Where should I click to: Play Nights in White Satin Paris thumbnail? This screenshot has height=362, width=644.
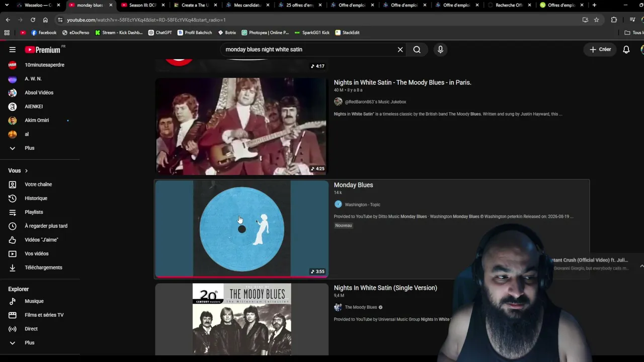coord(242,126)
